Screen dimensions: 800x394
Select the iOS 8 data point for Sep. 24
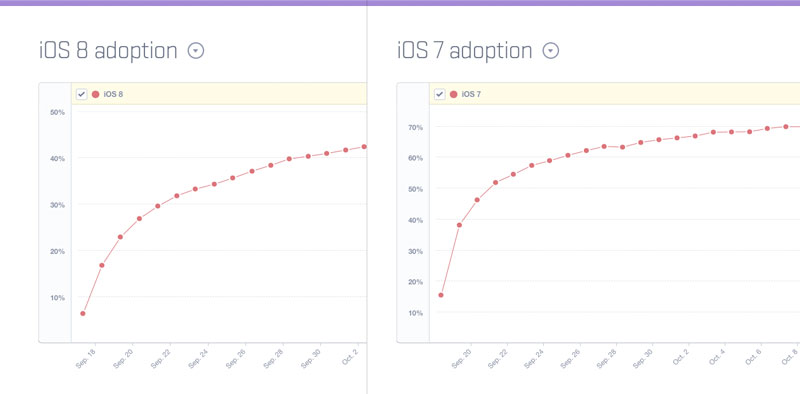click(x=214, y=184)
